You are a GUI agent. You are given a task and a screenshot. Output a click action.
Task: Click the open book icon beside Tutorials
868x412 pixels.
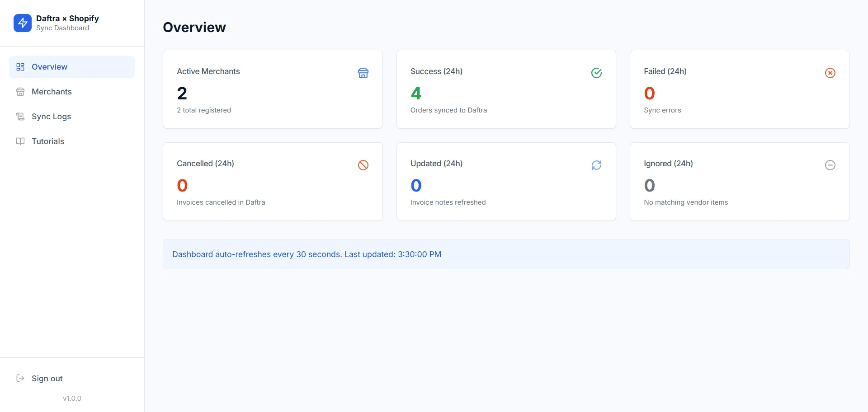pyautogui.click(x=20, y=141)
